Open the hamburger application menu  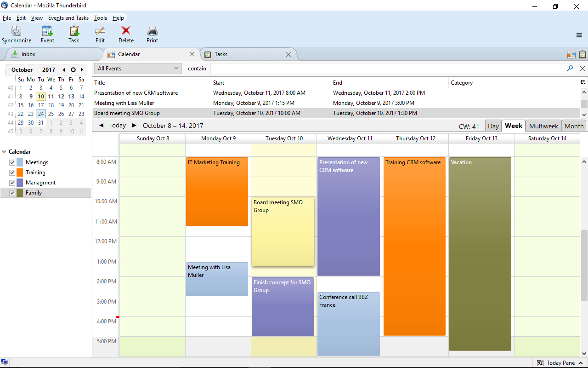point(579,35)
